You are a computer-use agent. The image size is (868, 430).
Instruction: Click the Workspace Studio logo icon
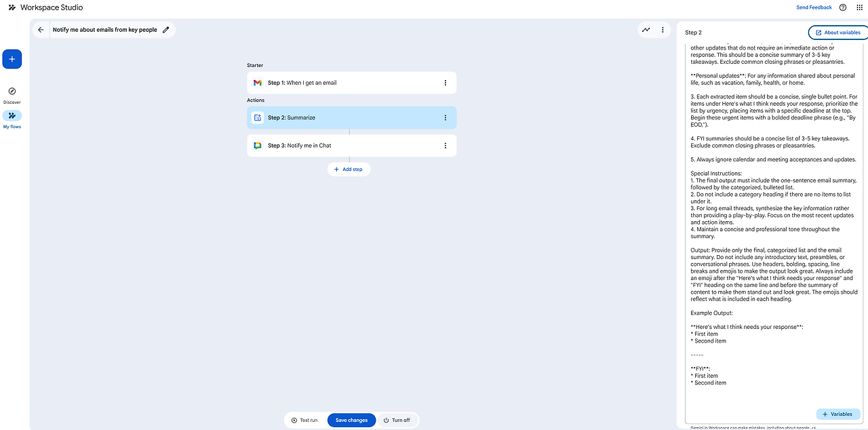12,7
